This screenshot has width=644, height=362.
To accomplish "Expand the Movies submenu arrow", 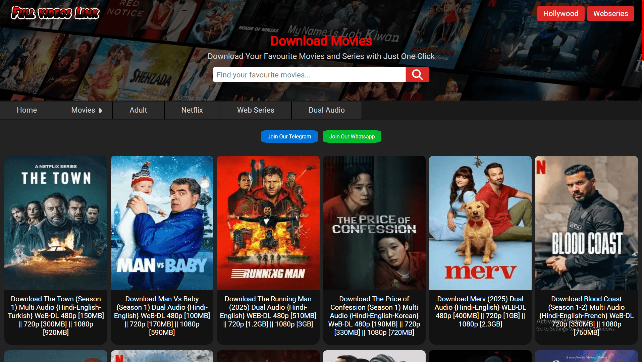I will [101, 110].
